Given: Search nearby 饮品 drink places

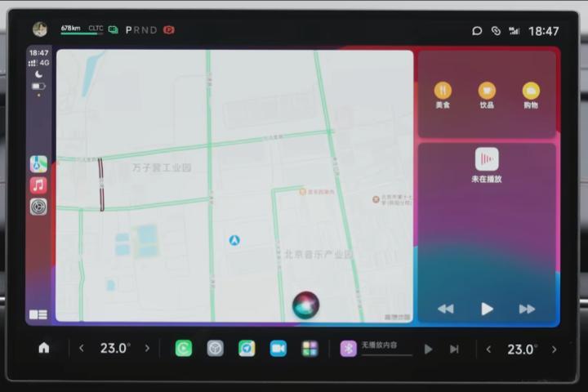Looking at the screenshot, I should [x=487, y=96].
